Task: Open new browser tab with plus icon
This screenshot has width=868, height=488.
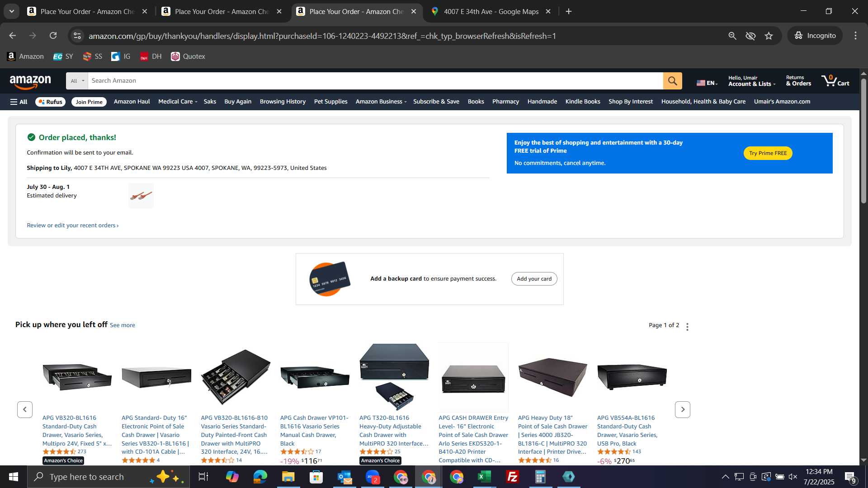Action: coord(569,11)
